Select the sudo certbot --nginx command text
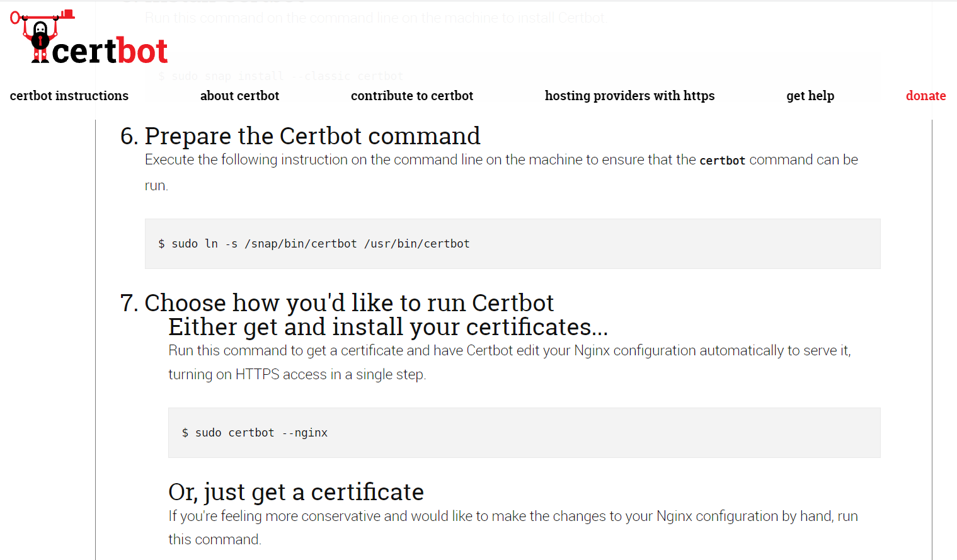Viewport: 957px width, 560px height. (255, 432)
